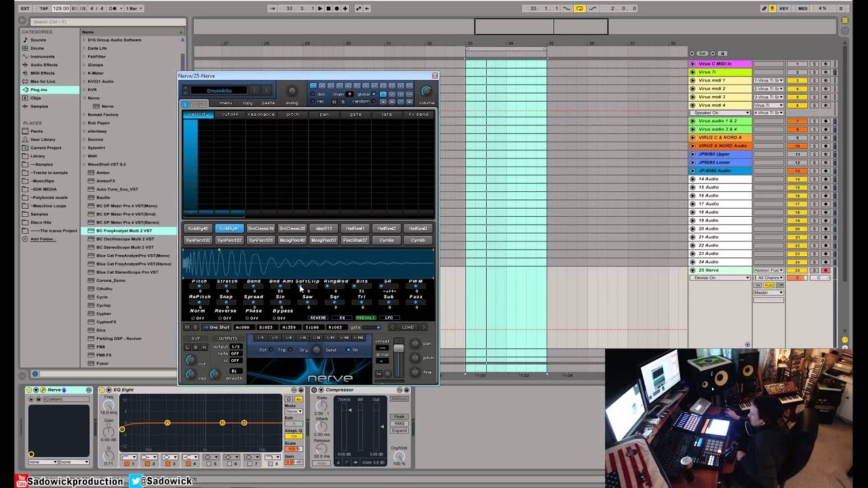Enable the draw mode pencil
The width and height of the screenshot is (868, 488).
[x=764, y=8]
